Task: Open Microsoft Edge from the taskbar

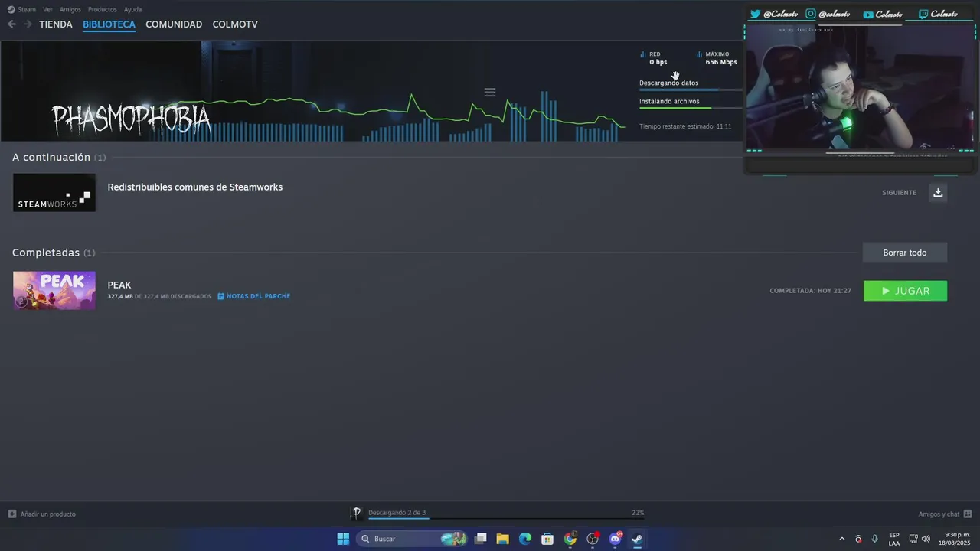Action: coord(525,539)
